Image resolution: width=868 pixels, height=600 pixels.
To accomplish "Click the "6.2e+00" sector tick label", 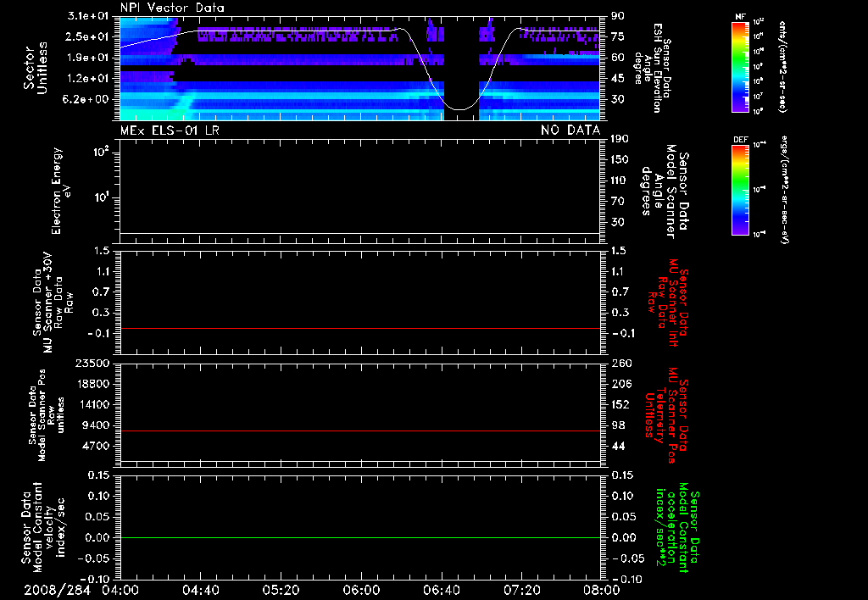I will point(87,99).
